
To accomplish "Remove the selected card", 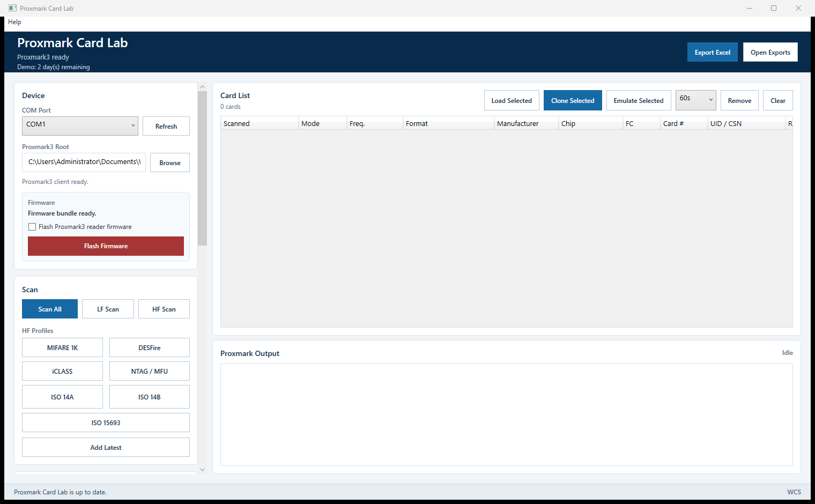I will tap(739, 100).
